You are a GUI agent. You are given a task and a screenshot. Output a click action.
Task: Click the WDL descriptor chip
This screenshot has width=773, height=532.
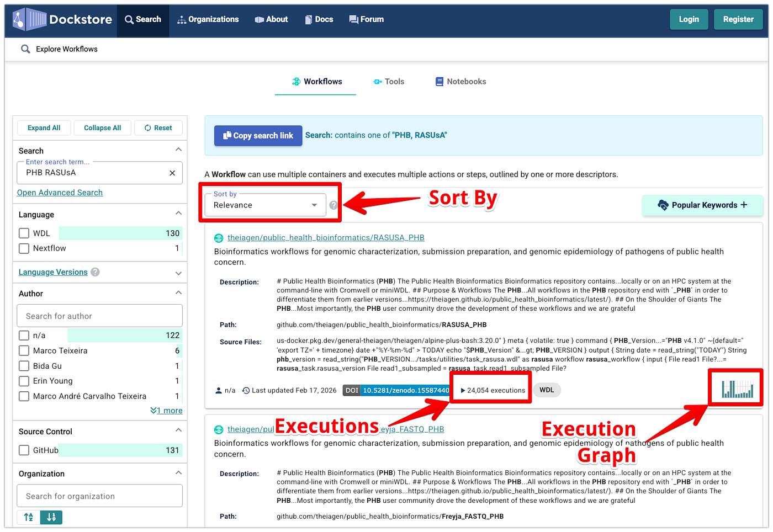[547, 390]
